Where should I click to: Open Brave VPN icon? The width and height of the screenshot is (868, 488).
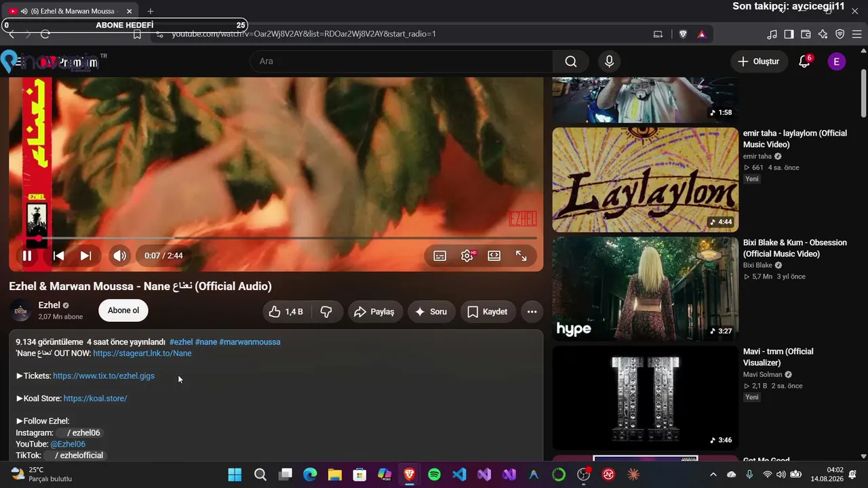point(840,34)
